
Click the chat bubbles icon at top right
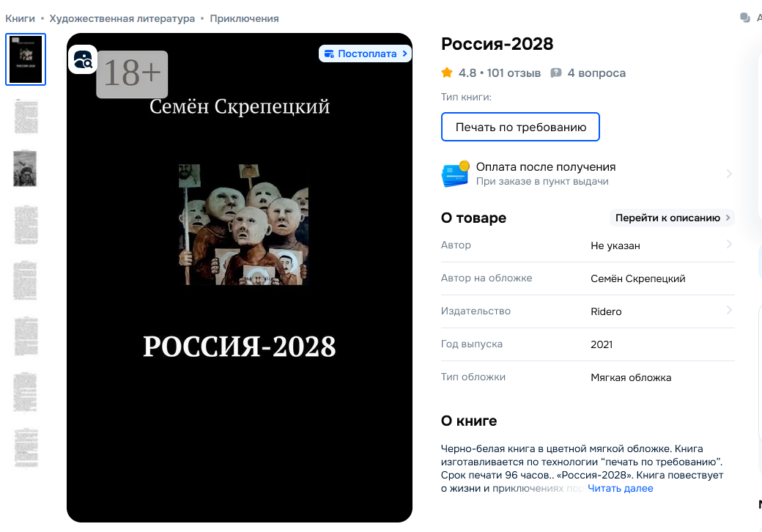pos(745,18)
